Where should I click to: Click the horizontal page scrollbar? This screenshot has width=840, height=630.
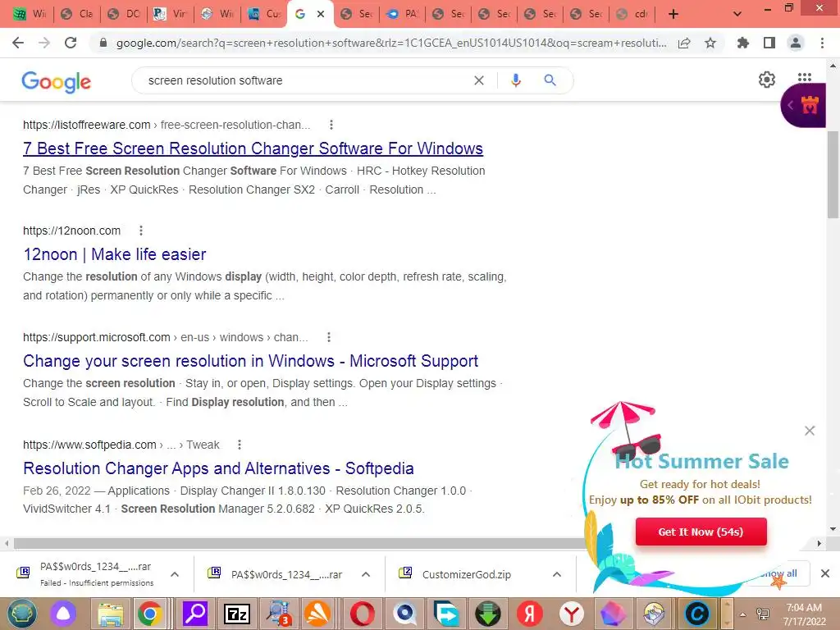(300, 543)
